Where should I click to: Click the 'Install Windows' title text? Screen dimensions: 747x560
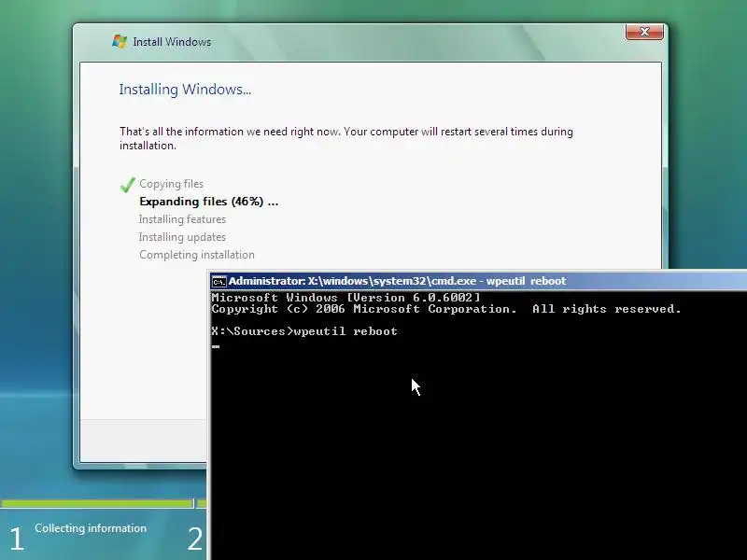tap(172, 42)
